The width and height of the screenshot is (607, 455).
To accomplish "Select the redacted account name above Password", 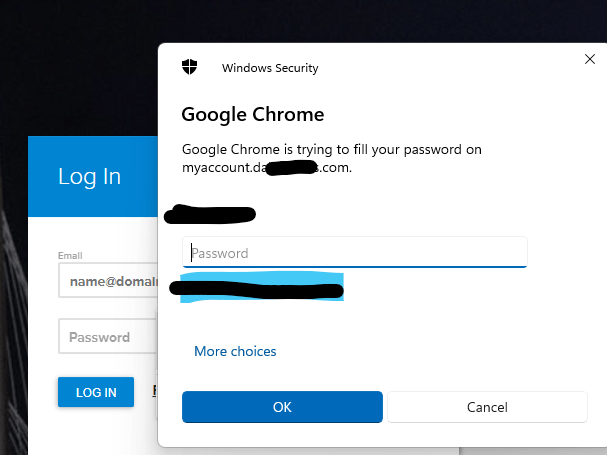I will pos(211,213).
